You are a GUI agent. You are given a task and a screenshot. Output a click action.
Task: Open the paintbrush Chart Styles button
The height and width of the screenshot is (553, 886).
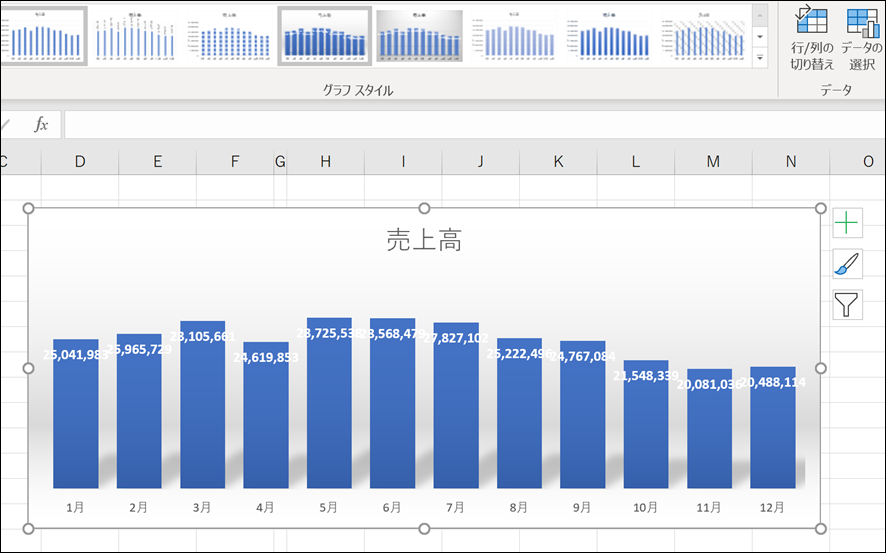click(x=847, y=264)
